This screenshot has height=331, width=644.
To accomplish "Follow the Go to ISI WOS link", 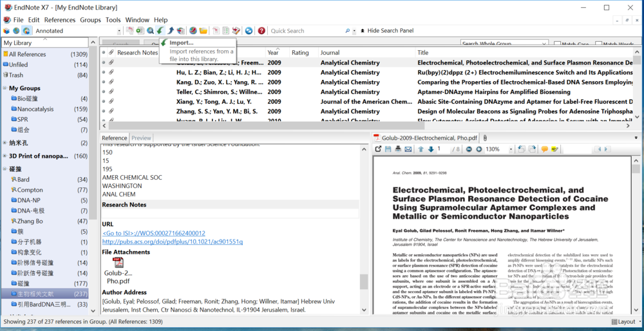I will click(x=154, y=233).
